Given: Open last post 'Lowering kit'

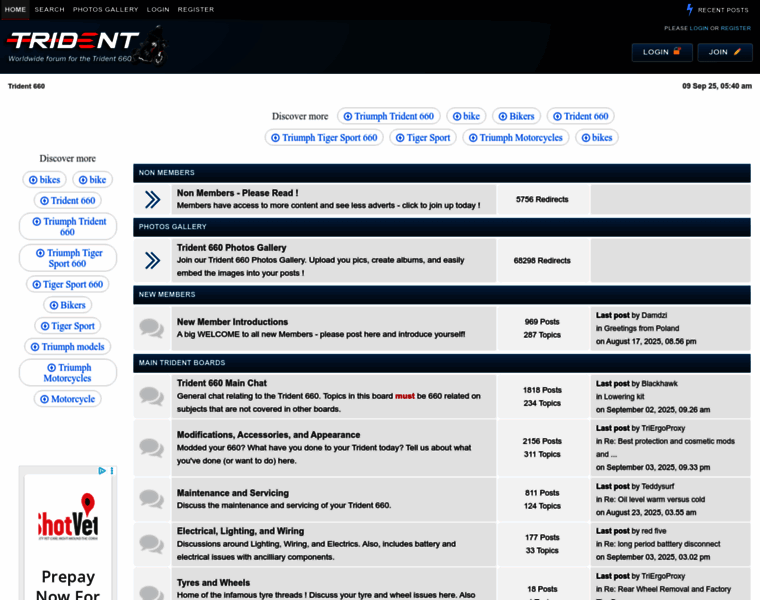Looking at the screenshot, I should [624, 396].
